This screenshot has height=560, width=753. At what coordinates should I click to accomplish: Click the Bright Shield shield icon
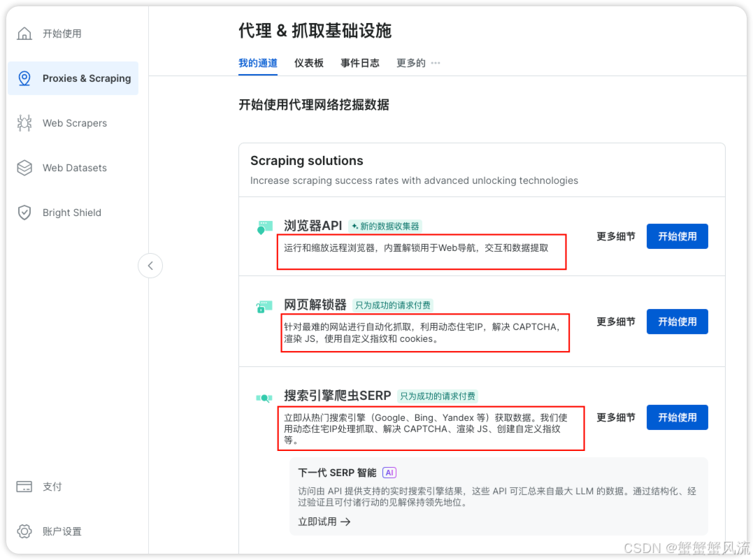(x=24, y=213)
